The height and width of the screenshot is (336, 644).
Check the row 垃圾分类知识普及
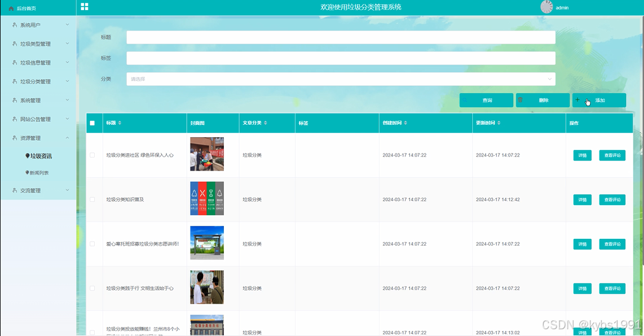92,199
